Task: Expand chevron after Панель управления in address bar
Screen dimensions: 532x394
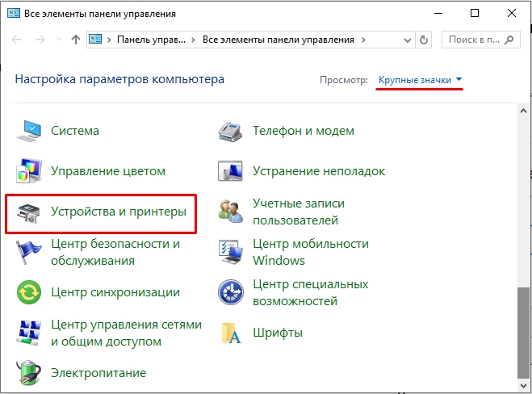Action: pos(194,39)
